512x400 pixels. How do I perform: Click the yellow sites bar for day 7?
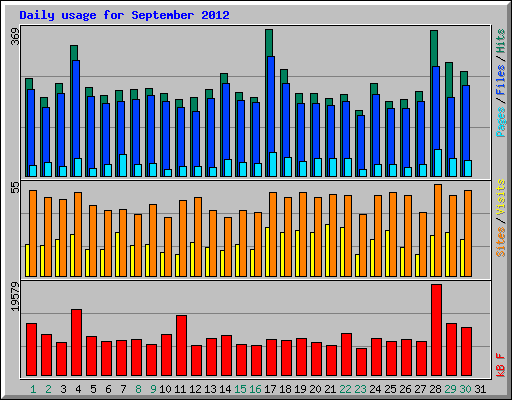click(x=117, y=254)
